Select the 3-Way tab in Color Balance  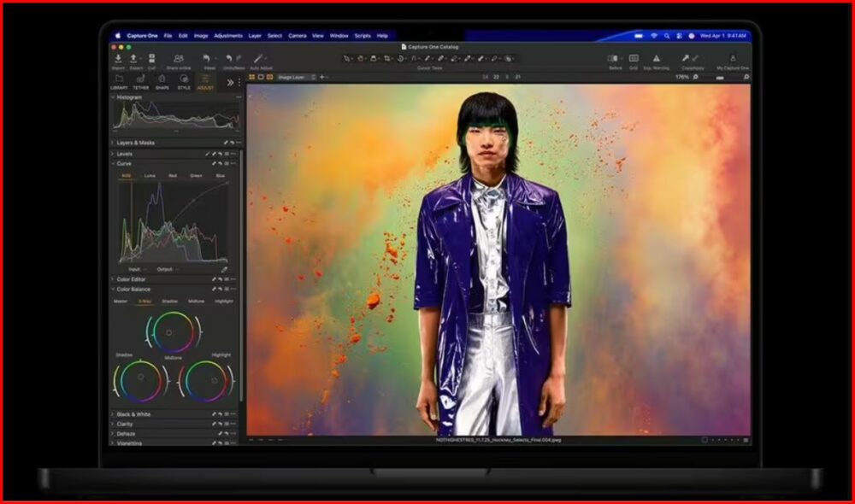coord(145,301)
